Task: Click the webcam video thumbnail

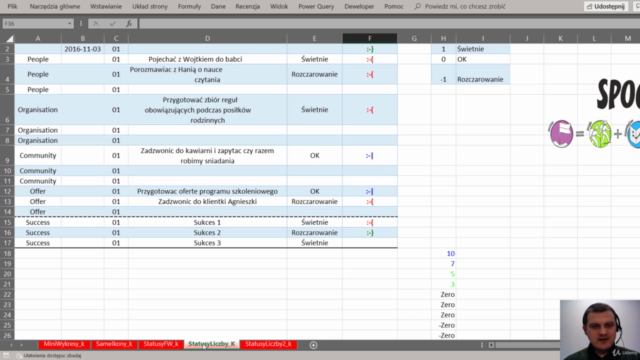Action: [x=600, y=330]
